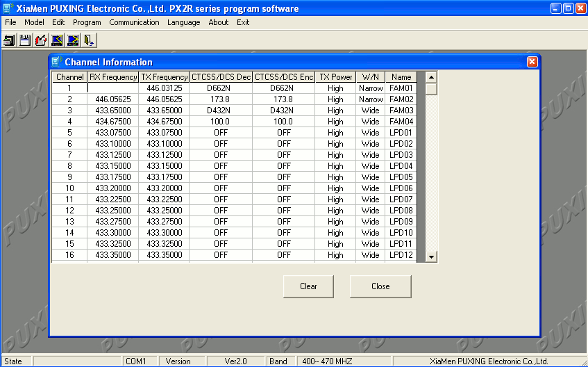Click the Channel Information title bar icon
The width and height of the screenshot is (588, 367).
[x=57, y=62]
